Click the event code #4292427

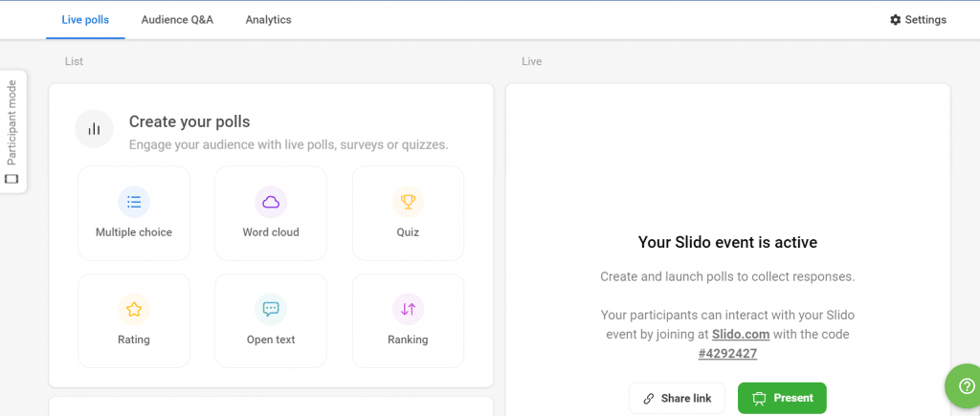tap(727, 352)
